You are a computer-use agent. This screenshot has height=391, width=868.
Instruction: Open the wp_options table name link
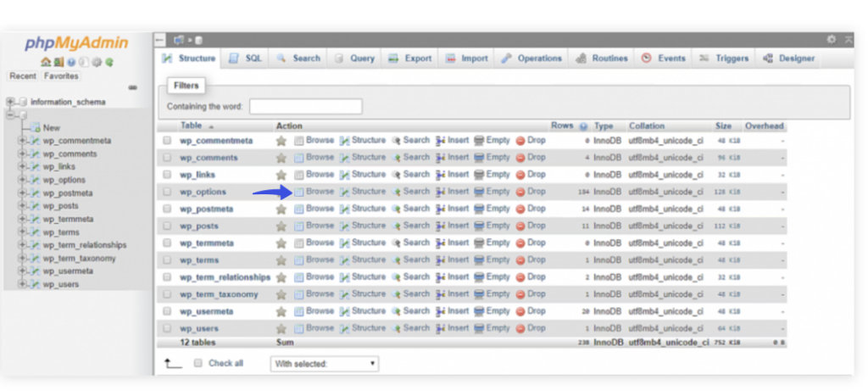[x=203, y=193]
